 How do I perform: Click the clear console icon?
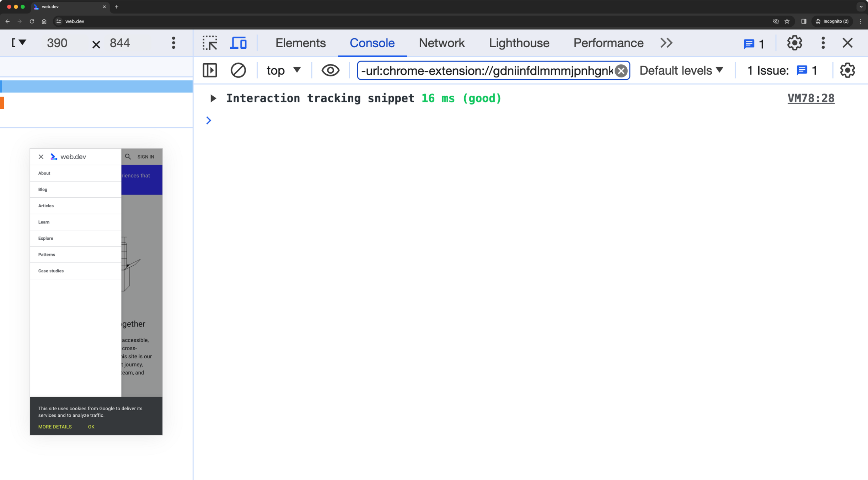tap(238, 70)
